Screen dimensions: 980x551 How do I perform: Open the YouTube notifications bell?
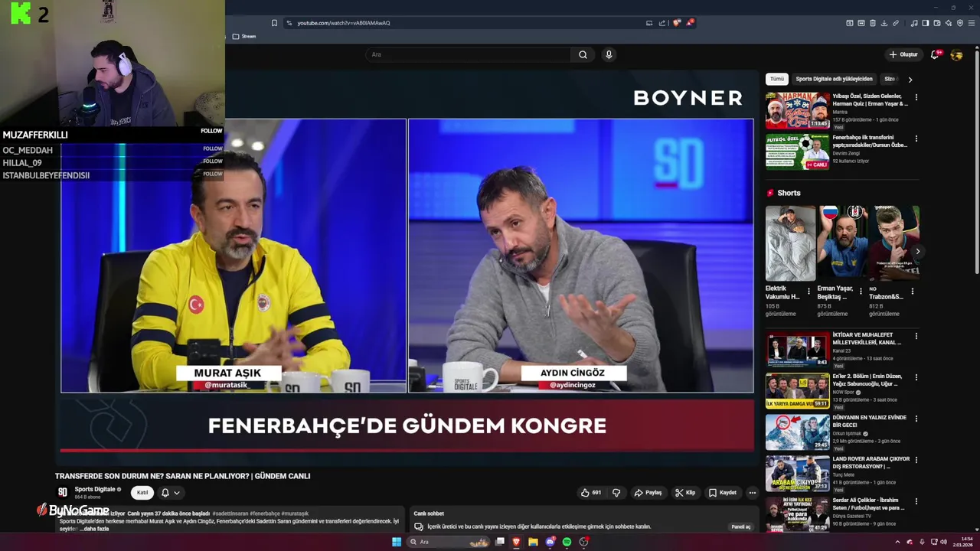935,54
